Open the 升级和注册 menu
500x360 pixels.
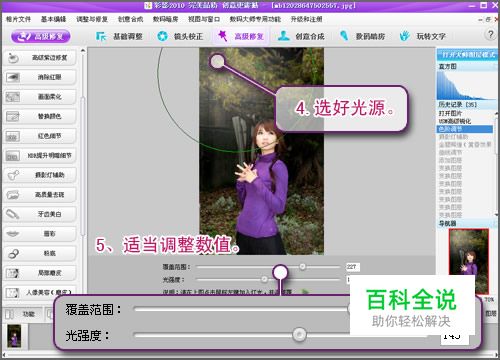[306, 19]
